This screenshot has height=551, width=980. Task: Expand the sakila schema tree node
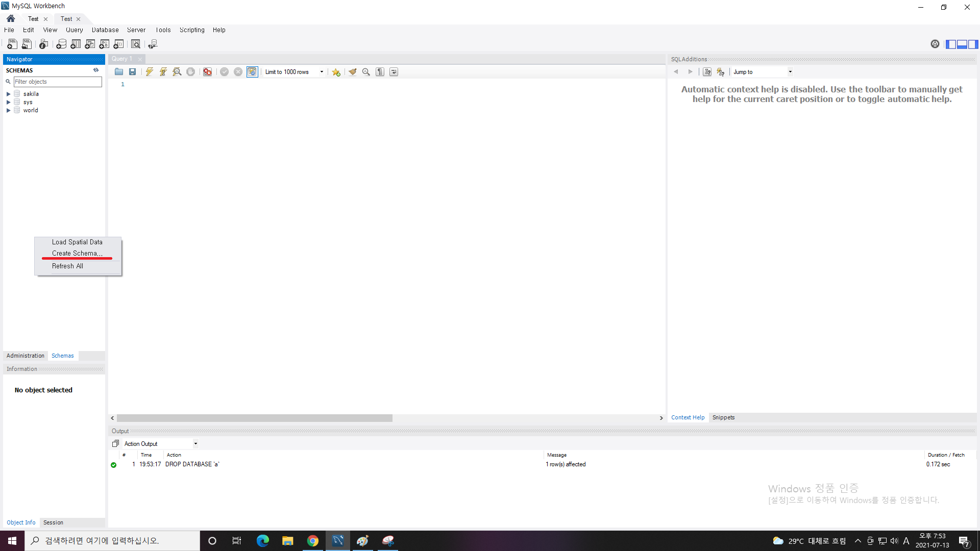(x=8, y=94)
